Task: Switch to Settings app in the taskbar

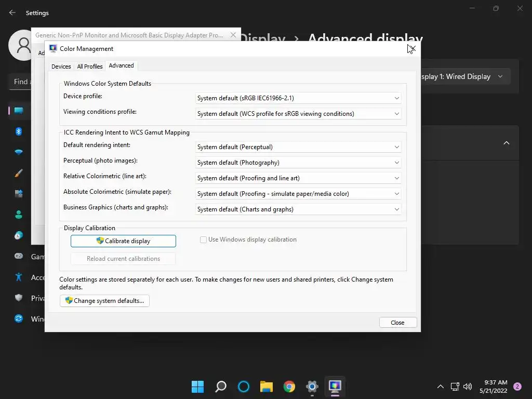Action: (312, 387)
